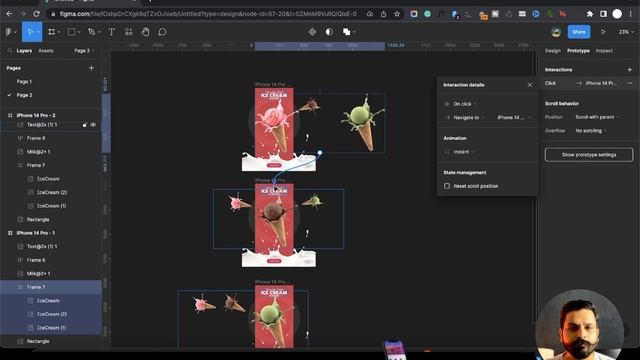Lock the Text@2x (1) 1 layer
This screenshot has width=640, height=360.
84,125
